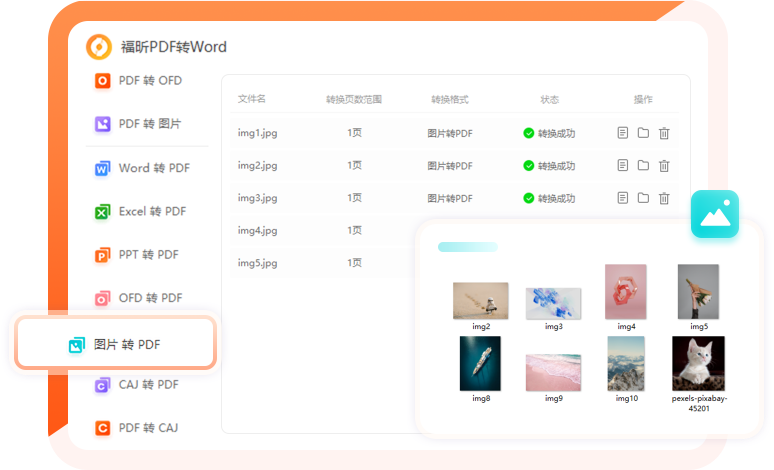The height and width of the screenshot is (470, 774).
Task: Choose Excel 转 PDF in sidebar
Action: point(141,211)
